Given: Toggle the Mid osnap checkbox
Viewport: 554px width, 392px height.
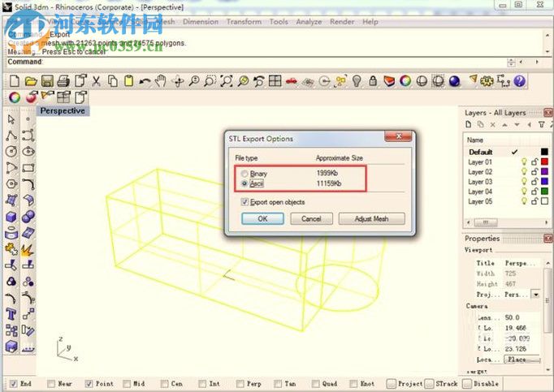Looking at the screenshot, I should point(127,384).
